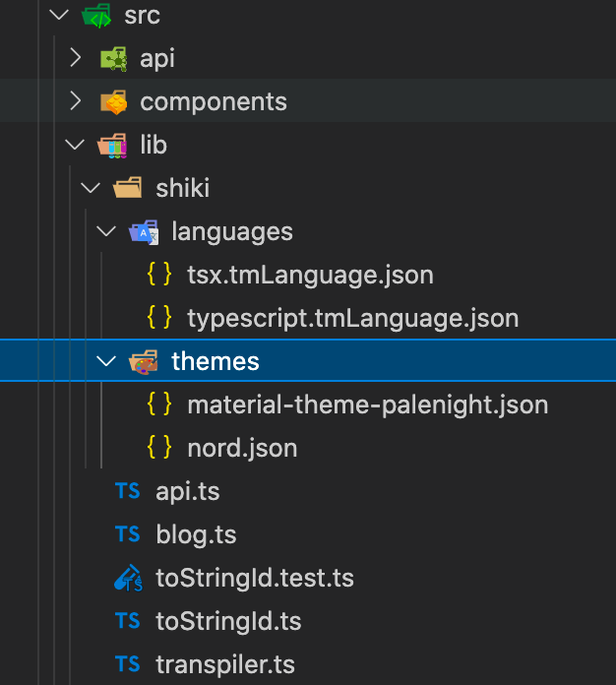Click the lib folder books icon
Image resolution: width=616 pixels, height=685 pixels.
tap(112, 146)
